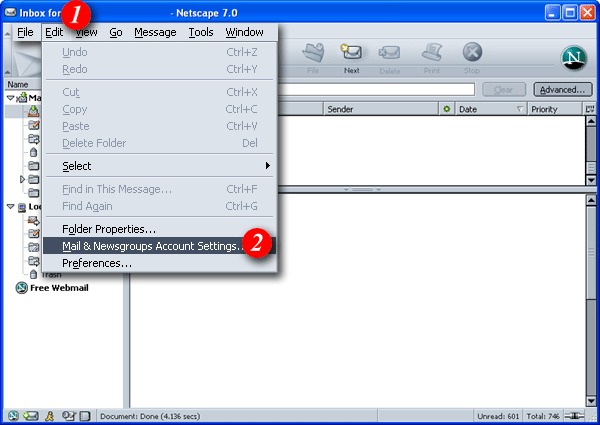This screenshot has width=600, height=425.
Task: Open the Tools menu
Action: click(201, 32)
